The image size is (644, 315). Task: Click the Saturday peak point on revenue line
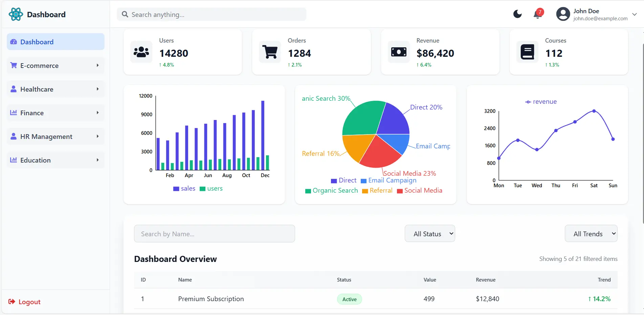pos(594,111)
